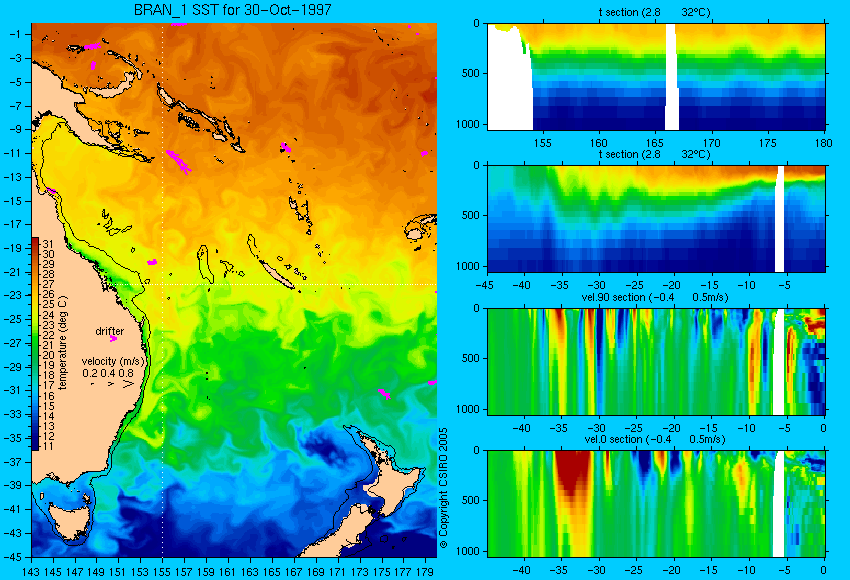Image resolution: width=850 pixels, height=580 pixels.
Task: Click the -1 latitude tick on map axis
Action: point(15,34)
